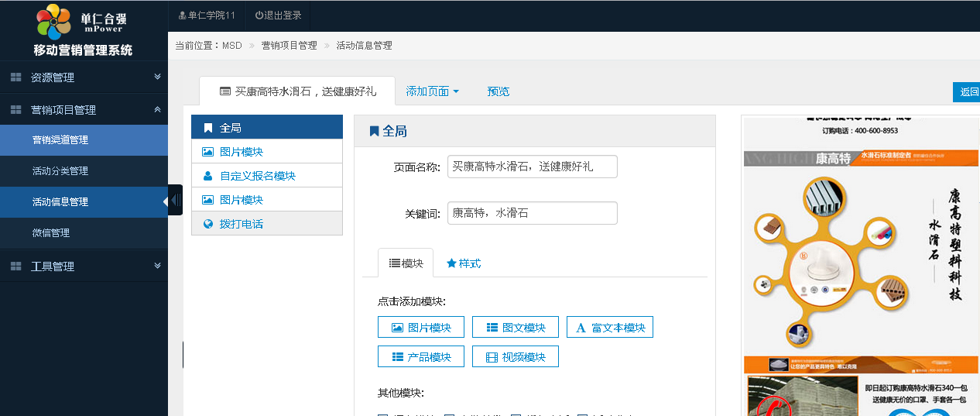
Task: Add a 视频模块 video module
Action: 515,357
